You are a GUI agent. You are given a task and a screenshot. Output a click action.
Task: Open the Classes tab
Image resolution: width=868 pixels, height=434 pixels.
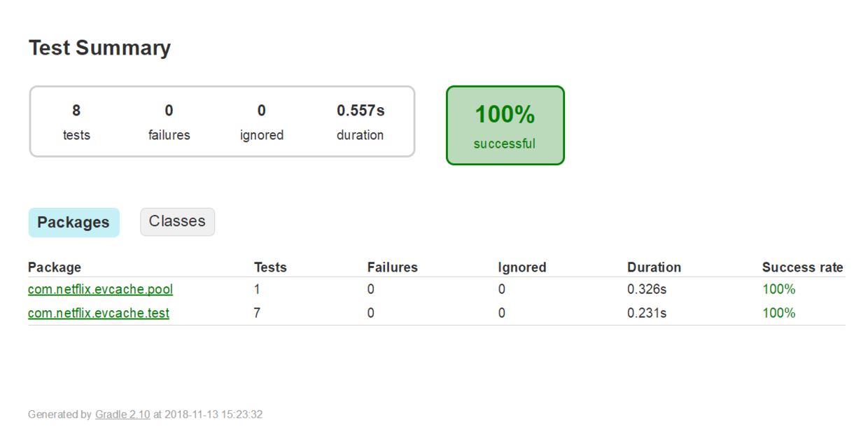point(177,221)
